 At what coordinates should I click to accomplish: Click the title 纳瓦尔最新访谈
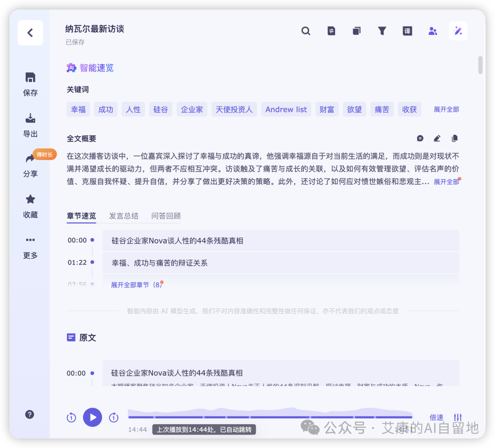(x=95, y=29)
